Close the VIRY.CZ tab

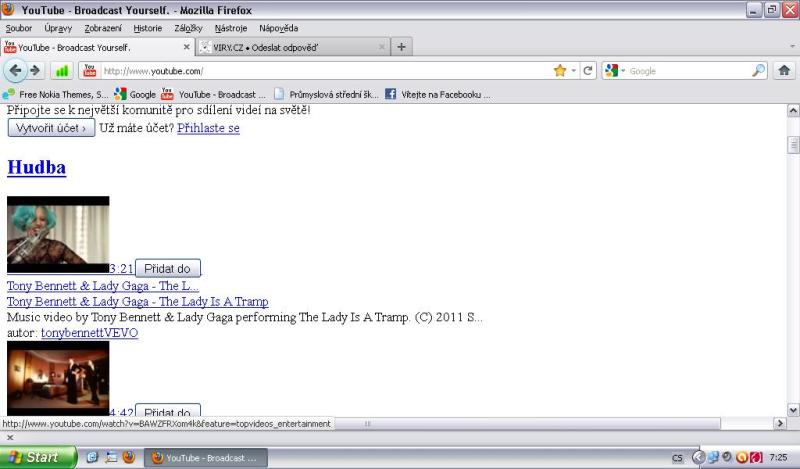pos(382,47)
